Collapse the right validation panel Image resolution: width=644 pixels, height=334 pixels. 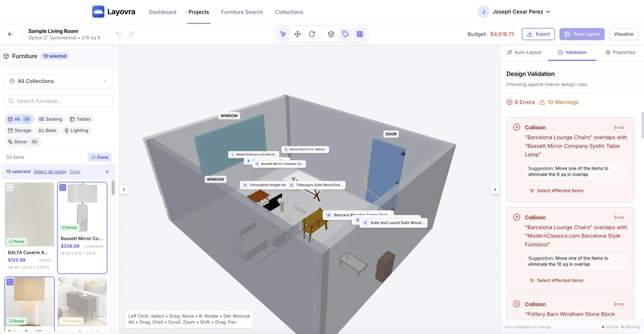point(495,189)
